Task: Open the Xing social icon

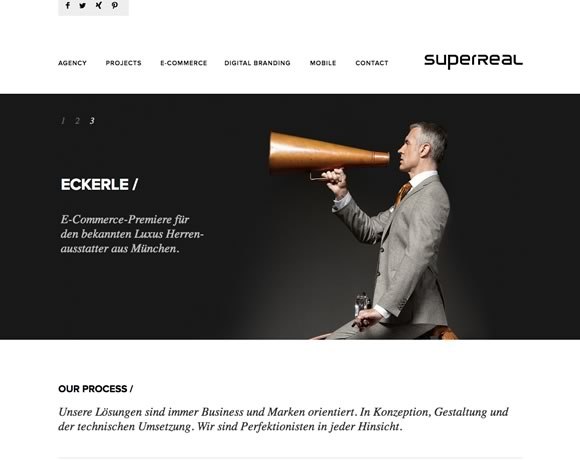Action: (98, 6)
